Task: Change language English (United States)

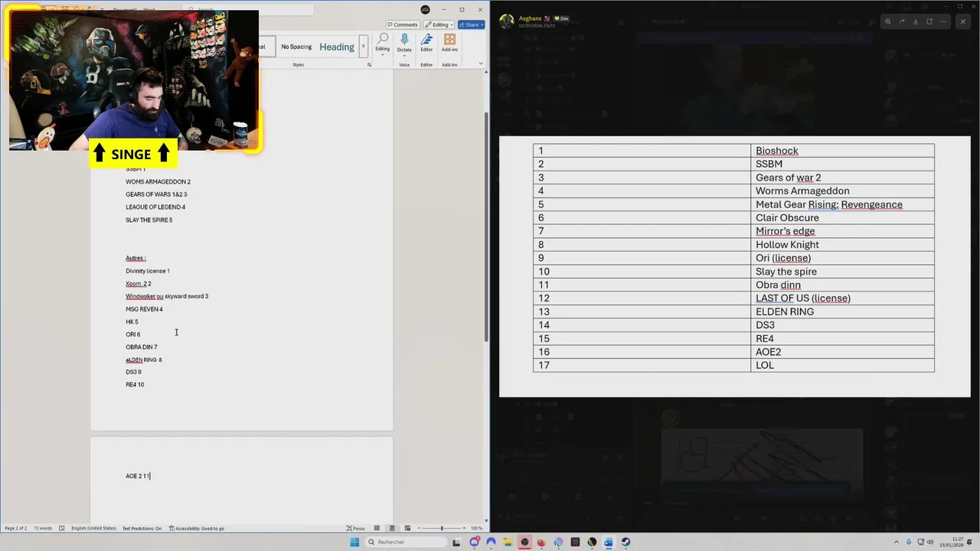Action: click(x=93, y=528)
